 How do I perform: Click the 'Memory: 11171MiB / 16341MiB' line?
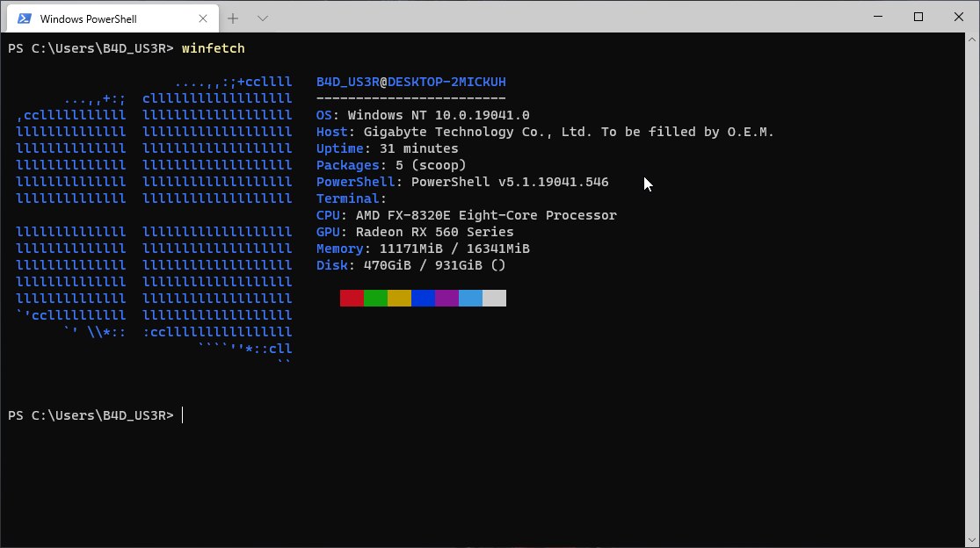coord(423,249)
